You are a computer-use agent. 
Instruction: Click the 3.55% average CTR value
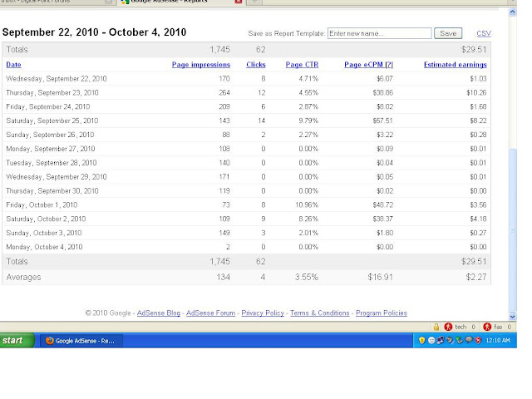(x=307, y=277)
